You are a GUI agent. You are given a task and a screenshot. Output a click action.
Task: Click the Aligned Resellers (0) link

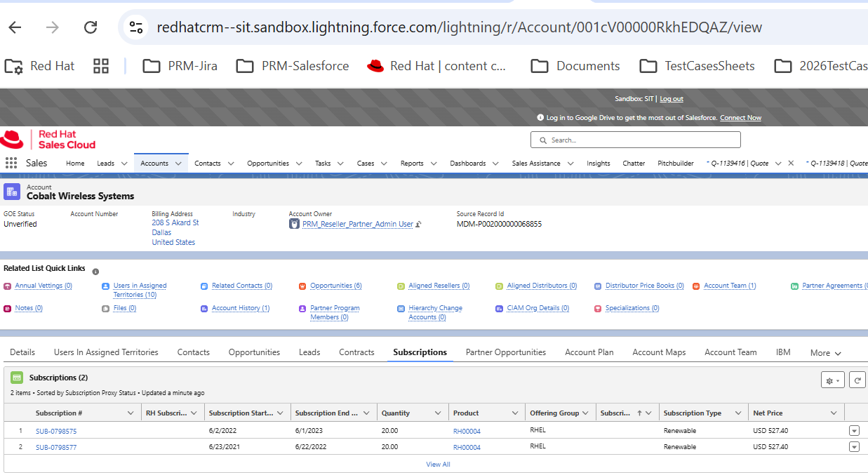tap(439, 286)
